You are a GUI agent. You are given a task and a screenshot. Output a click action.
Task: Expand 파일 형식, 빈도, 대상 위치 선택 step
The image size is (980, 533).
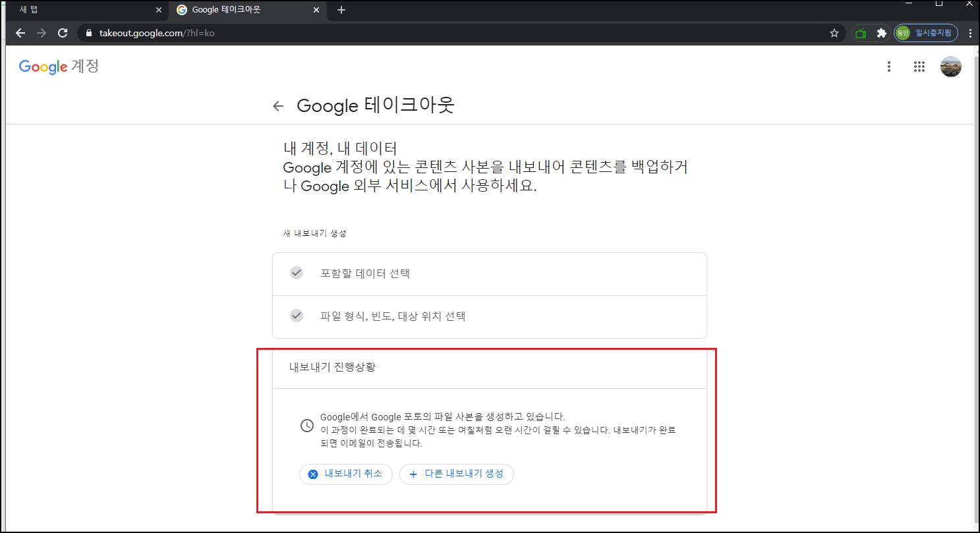click(490, 316)
